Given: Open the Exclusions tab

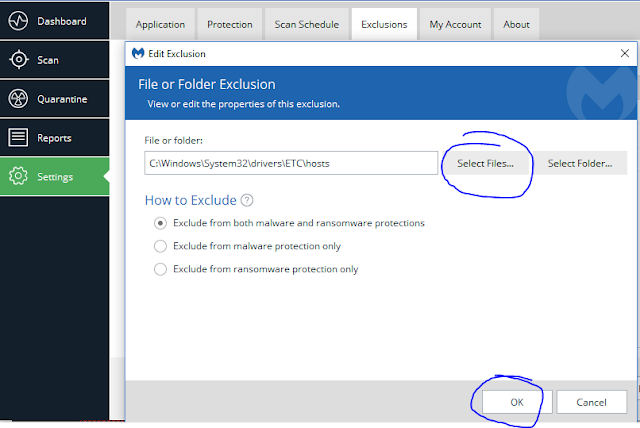Looking at the screenshot, I should tap(384, 24).
